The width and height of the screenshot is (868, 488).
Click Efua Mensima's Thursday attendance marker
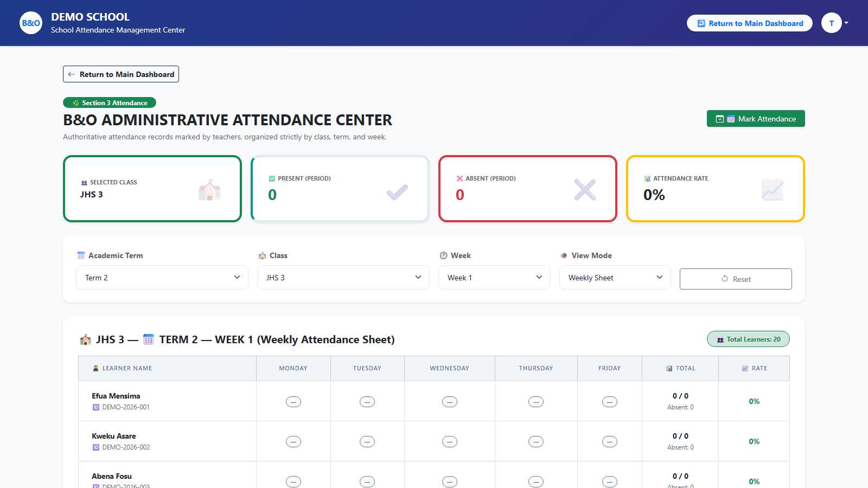(x=536, y=402)
